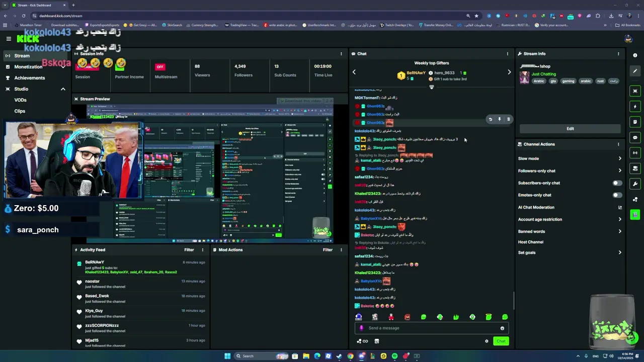The height and width of the screenshot is (362, 644).
Task: Select the red angry face quick emote
Action: click(408, 317)
